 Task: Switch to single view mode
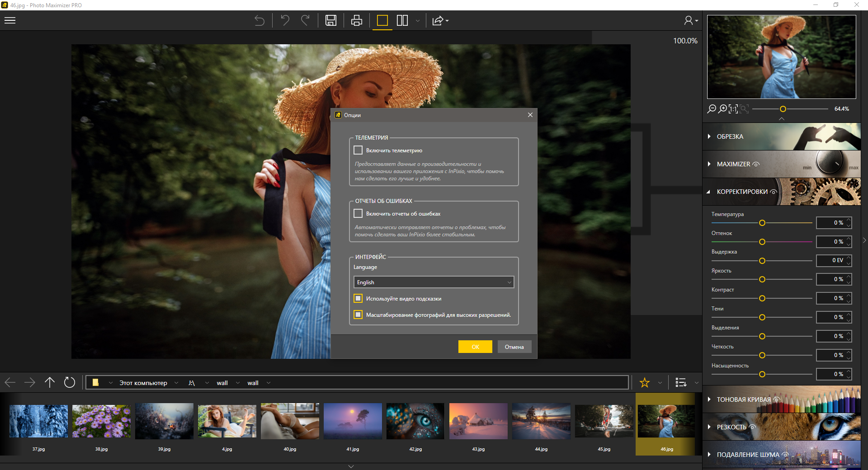[x=382, y=20]
